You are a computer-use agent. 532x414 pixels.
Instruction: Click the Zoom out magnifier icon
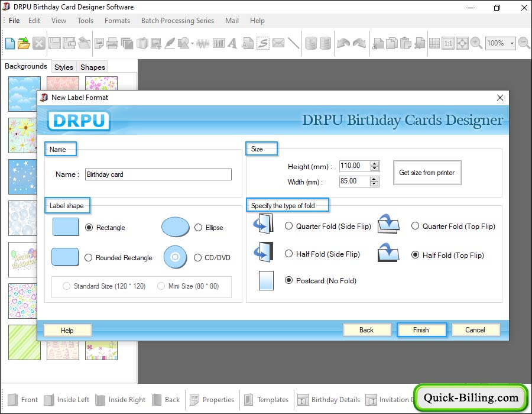click(524, 43)
